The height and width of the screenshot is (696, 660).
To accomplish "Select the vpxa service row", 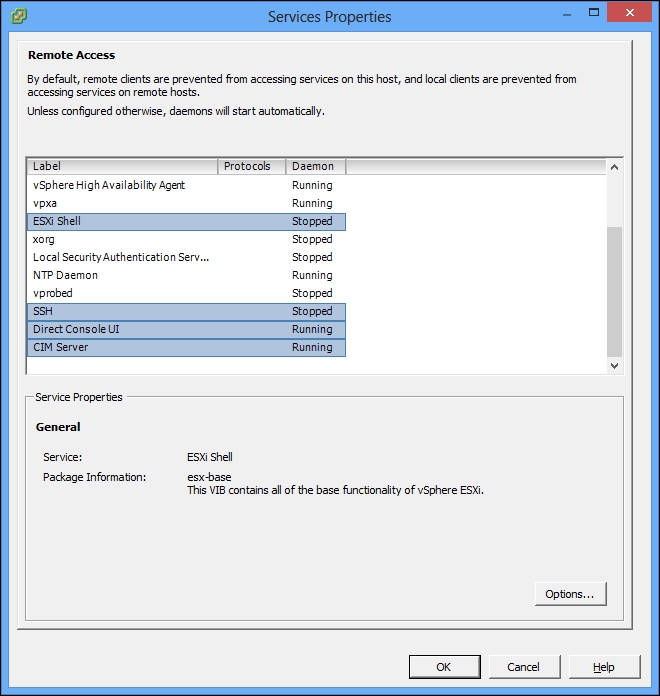I will (186, 203).
